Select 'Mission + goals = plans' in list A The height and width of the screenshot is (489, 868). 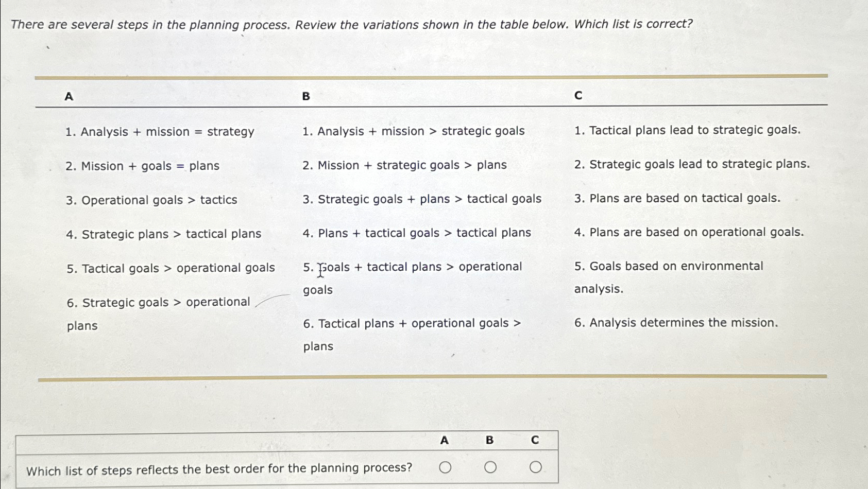pos(143,166)
